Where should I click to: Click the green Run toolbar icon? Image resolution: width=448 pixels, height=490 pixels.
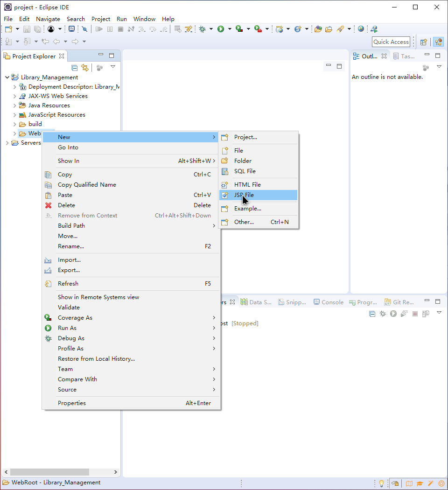221,29
